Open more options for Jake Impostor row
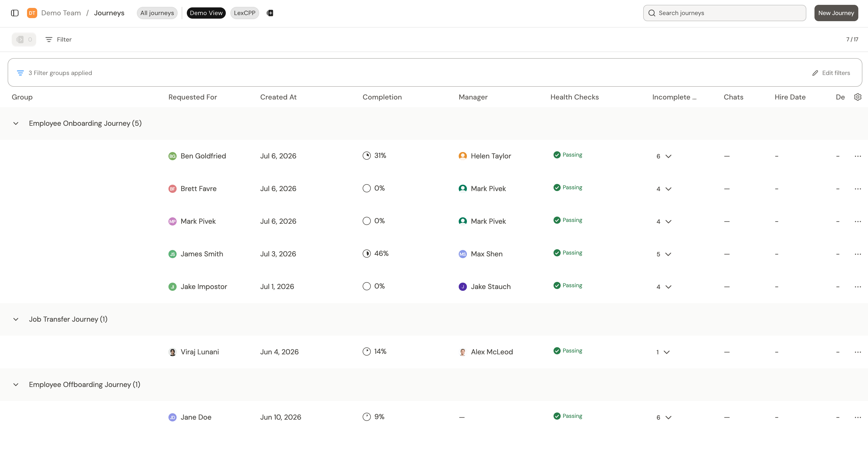The image size is (868, 451). click(858, 287)
